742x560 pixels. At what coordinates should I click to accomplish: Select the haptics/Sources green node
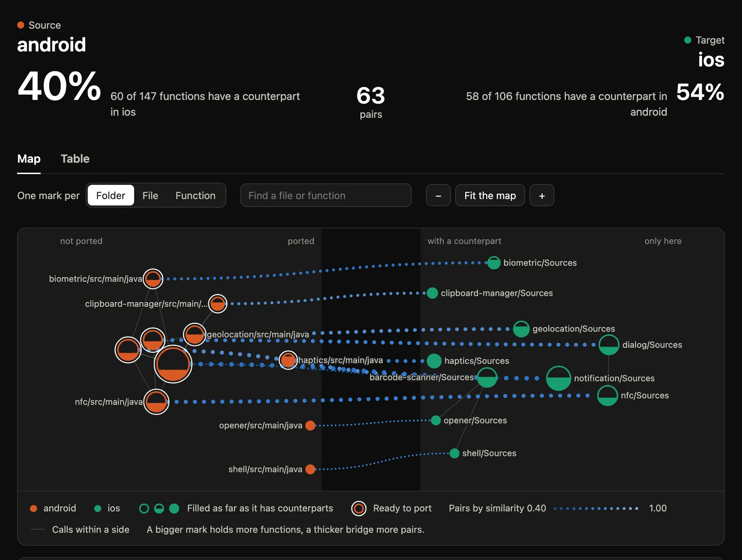tap(434, 361)
